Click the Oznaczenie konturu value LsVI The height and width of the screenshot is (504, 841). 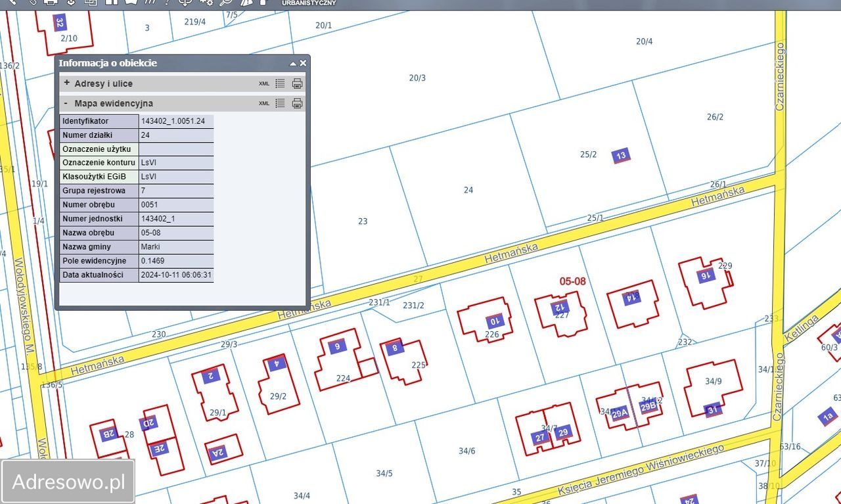point(176,163)
